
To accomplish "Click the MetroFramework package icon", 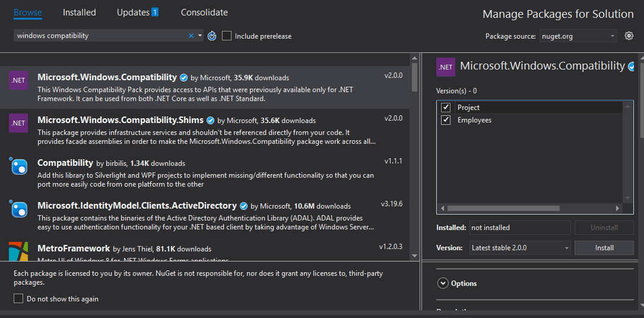I will tap(18, 251).
